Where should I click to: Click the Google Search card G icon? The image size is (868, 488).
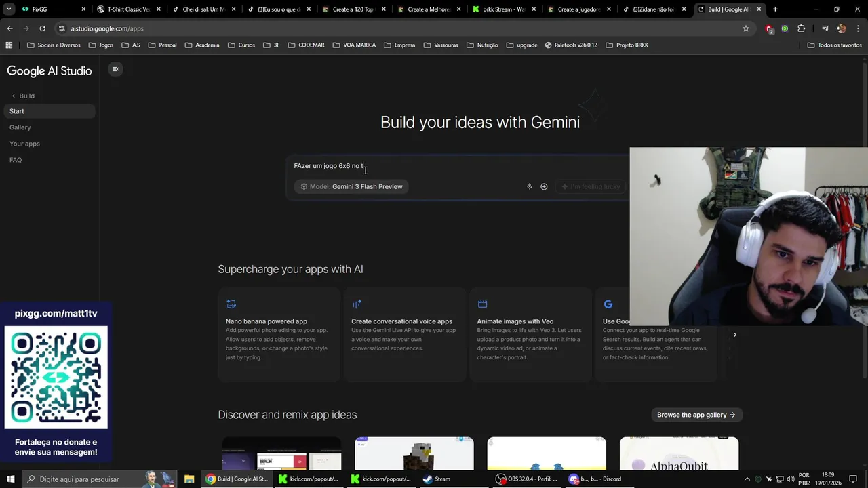click(608, 304)
